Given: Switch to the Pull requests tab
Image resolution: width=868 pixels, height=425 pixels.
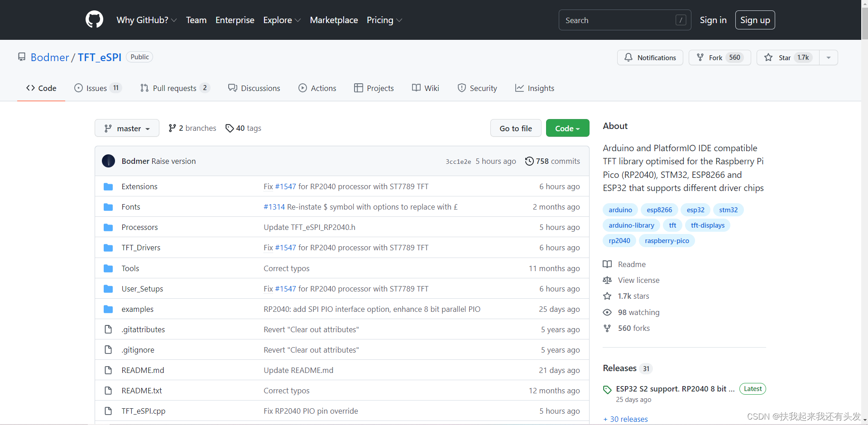Looking at the screenshot, I should pyautogui.click(x=175, y=88).
